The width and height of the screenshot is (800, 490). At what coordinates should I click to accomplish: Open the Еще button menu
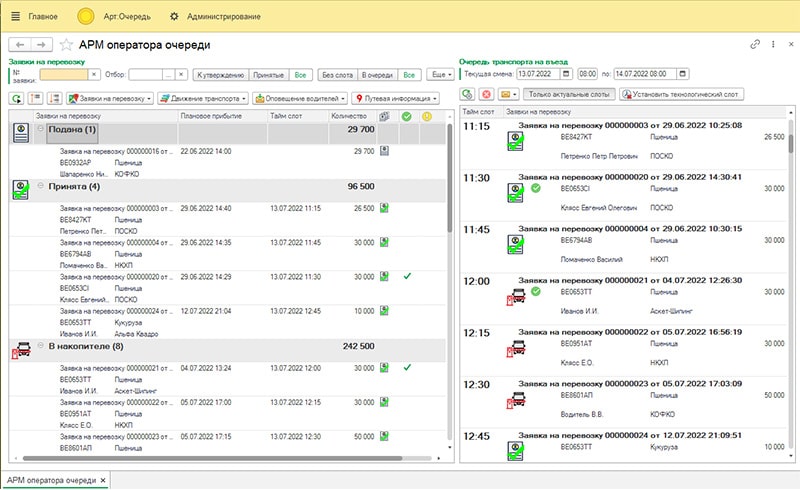coord(441,75)
